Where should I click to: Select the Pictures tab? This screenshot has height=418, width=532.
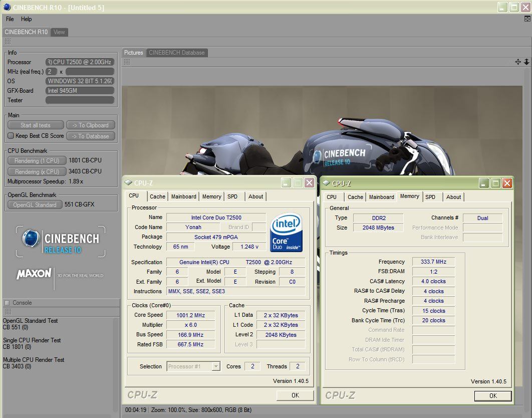click(x=133, y=53)
